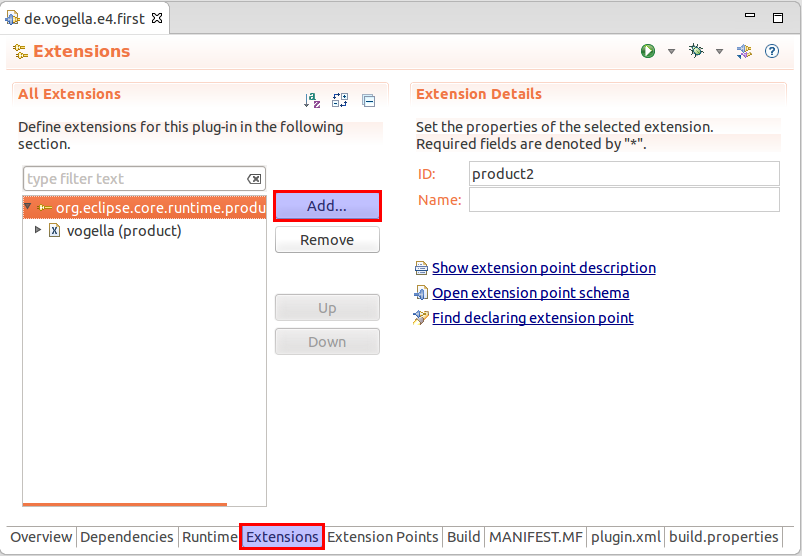Switch to the Overview tab
Screen dimensions: 802x556
coord(41,537)
